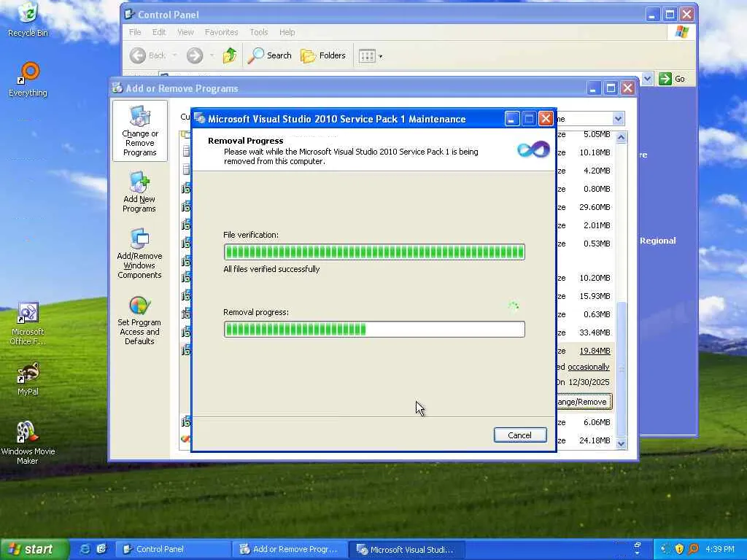This screenshot has width=747, height=560.
Task: Select Add/Remove Windows Components sidebar icon
Action: [139, 254]
